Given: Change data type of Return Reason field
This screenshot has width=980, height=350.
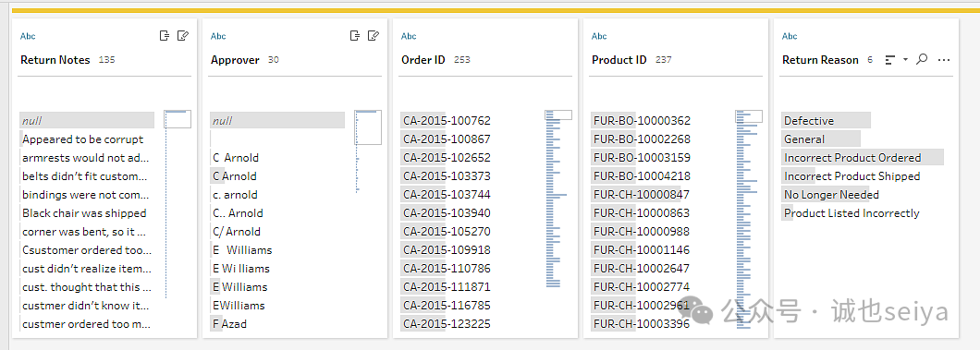Looking at the screenshot, I should click(x=790, y=36).
